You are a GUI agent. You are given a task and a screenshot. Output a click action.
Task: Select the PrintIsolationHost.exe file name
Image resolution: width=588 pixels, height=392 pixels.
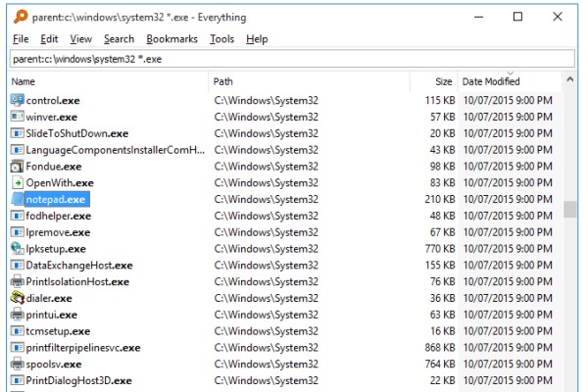77,282
